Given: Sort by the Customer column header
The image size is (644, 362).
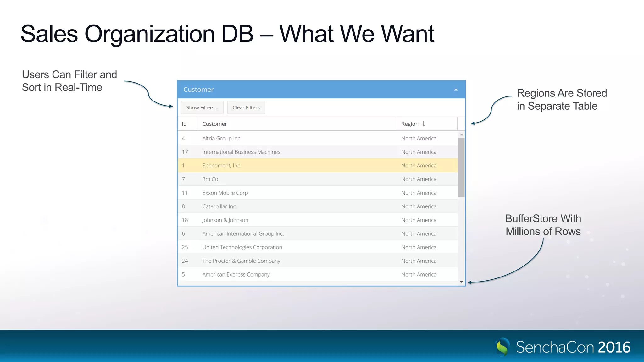Looking at the screenshot, I should coord(297,124).
